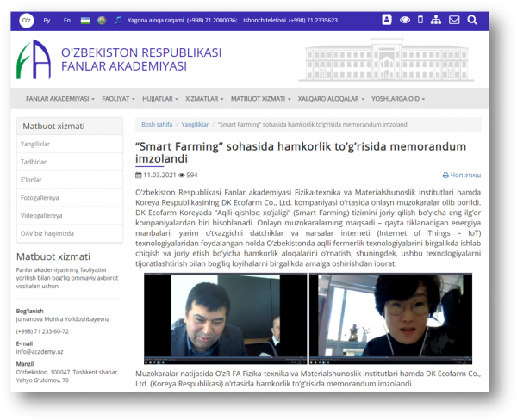This screenshot has height=420, width=517.
Task: Go to Yangiliklar breadcrumb
Action: pyautogui.click(x=196, y=125)
